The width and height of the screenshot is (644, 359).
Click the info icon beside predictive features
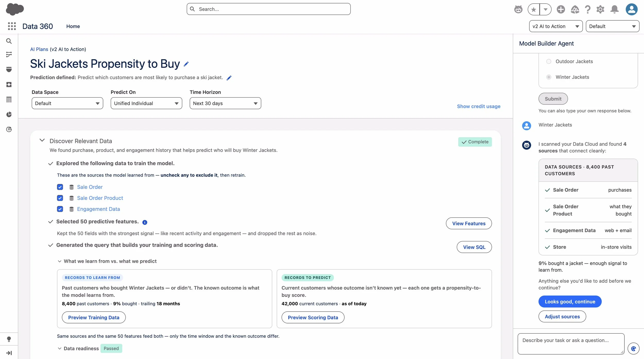pos(145,222)
